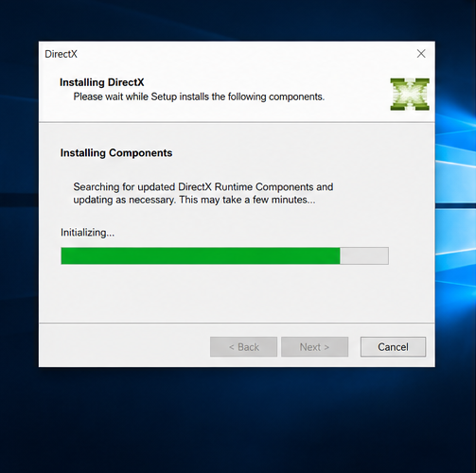Click the green DirectX X logo

(x=410, y=94)
